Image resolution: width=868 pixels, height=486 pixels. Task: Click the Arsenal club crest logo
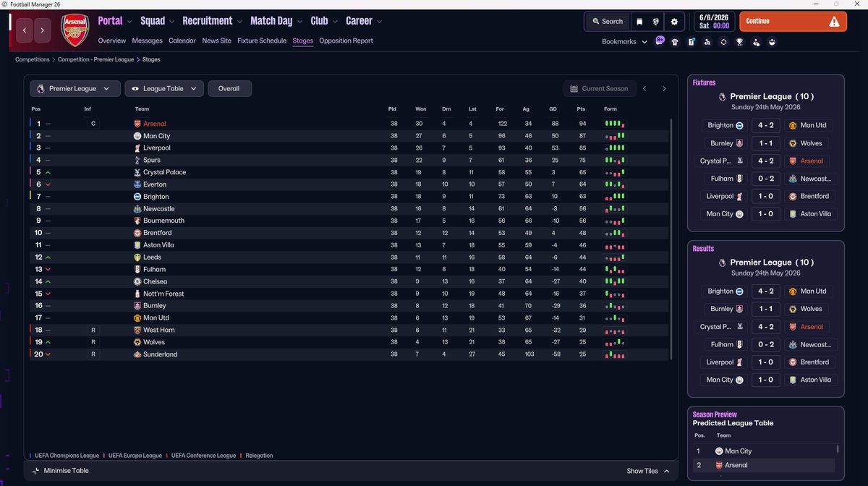coord(75,30)
